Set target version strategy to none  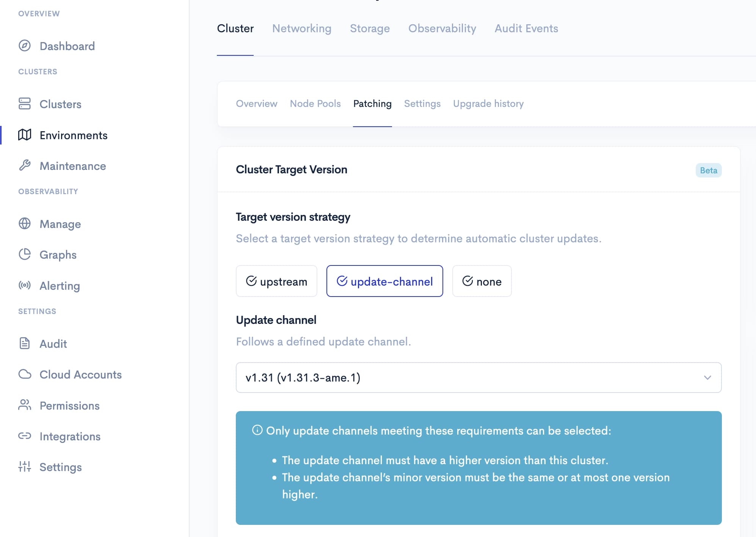[x=482, y=281]
